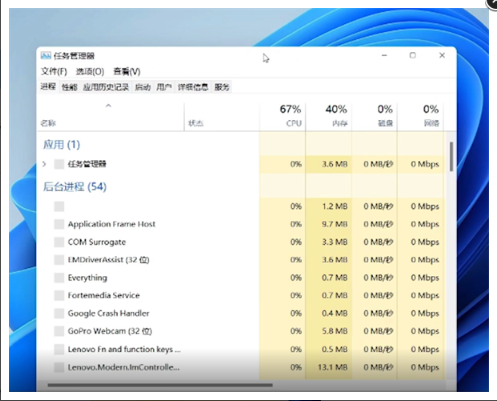The image size is (497, 401).
Task: Switch to the 启动 tab
Action: click(x=143, y=87)
